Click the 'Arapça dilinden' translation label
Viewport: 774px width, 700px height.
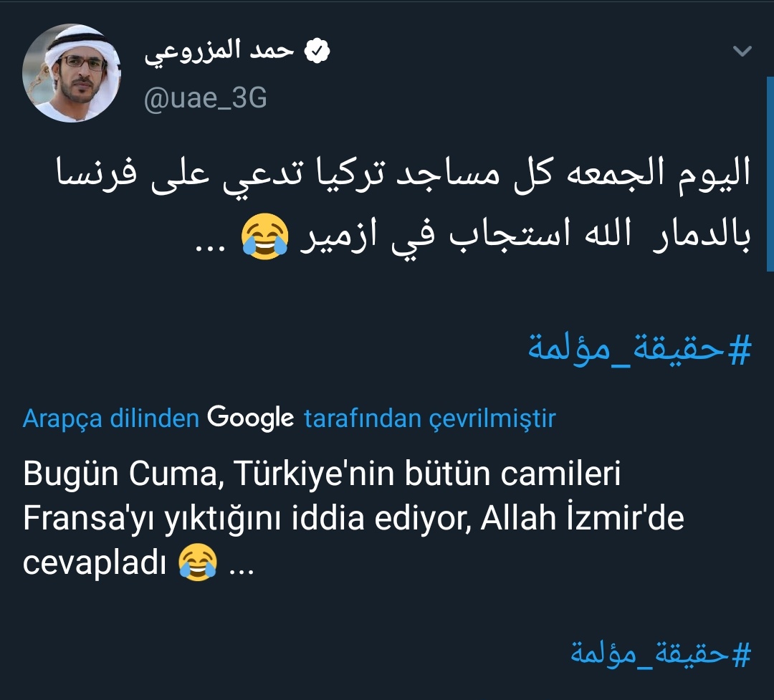coord(110,418)
